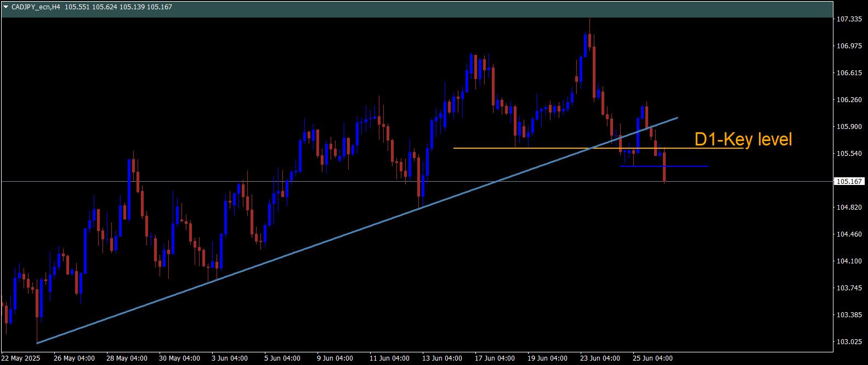The image size is (868, 365).
Task: Click the '28 May 04:00' time axis label
Action: 127,358
